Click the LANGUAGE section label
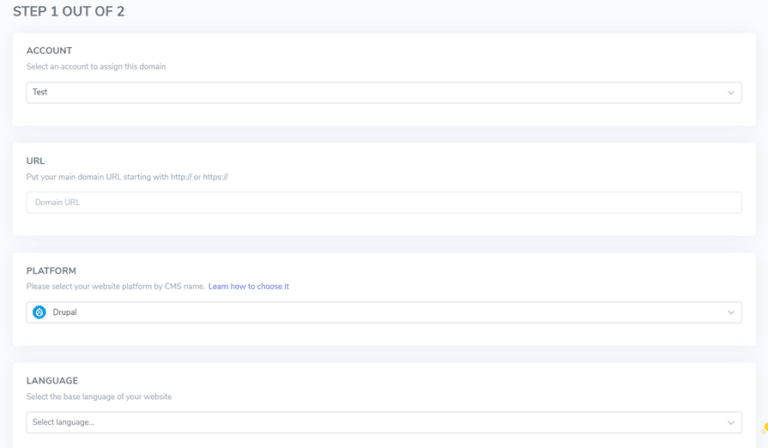The image size is (768, 448). 52,380
